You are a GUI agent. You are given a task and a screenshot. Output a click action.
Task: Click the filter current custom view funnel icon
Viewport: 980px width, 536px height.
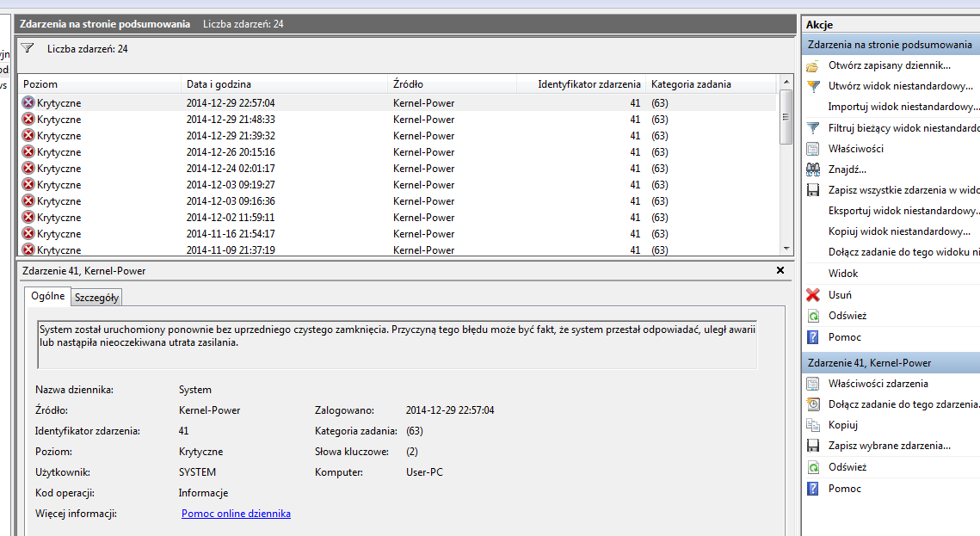pyautogui.click(x=812, y=128)
